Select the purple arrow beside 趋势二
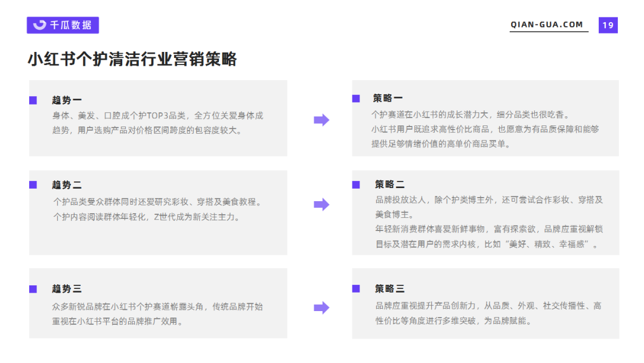 point(321,205)
